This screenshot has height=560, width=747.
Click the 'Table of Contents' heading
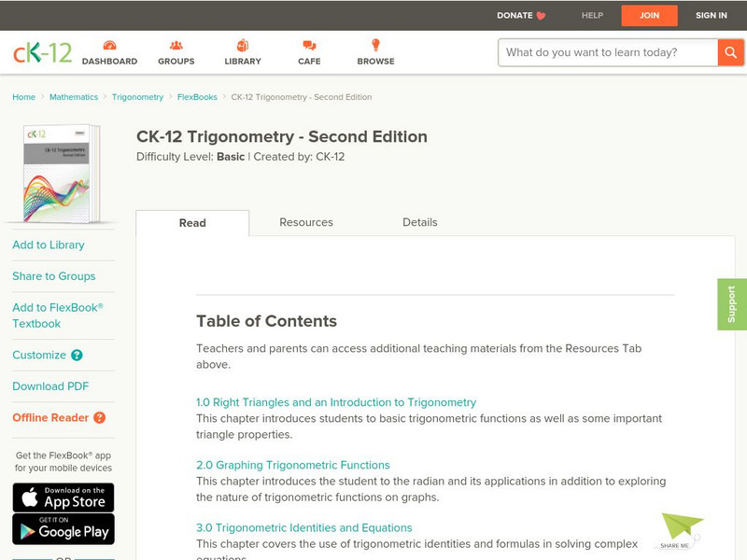pyautogui.click(x=266, y=321)
